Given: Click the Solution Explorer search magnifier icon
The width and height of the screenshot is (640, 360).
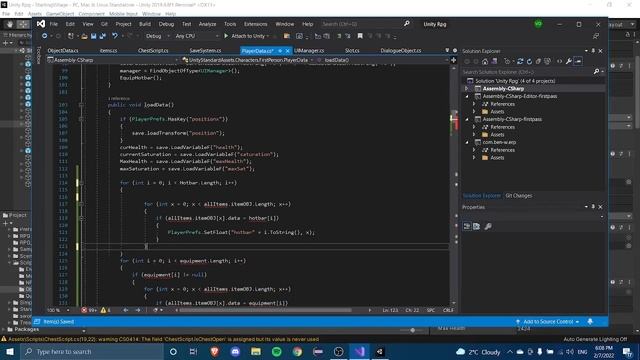Looking at the screenshot, I should [596, 72].
